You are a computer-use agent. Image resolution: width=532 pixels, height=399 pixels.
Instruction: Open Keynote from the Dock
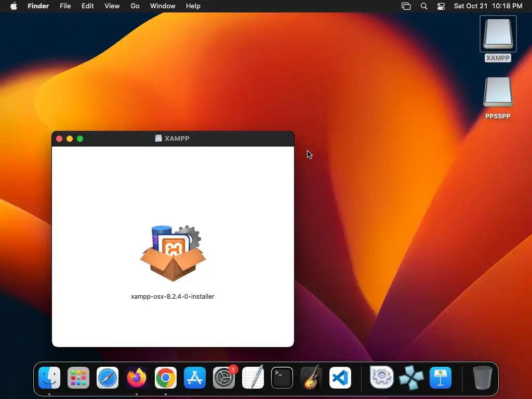tap(441, 378)
